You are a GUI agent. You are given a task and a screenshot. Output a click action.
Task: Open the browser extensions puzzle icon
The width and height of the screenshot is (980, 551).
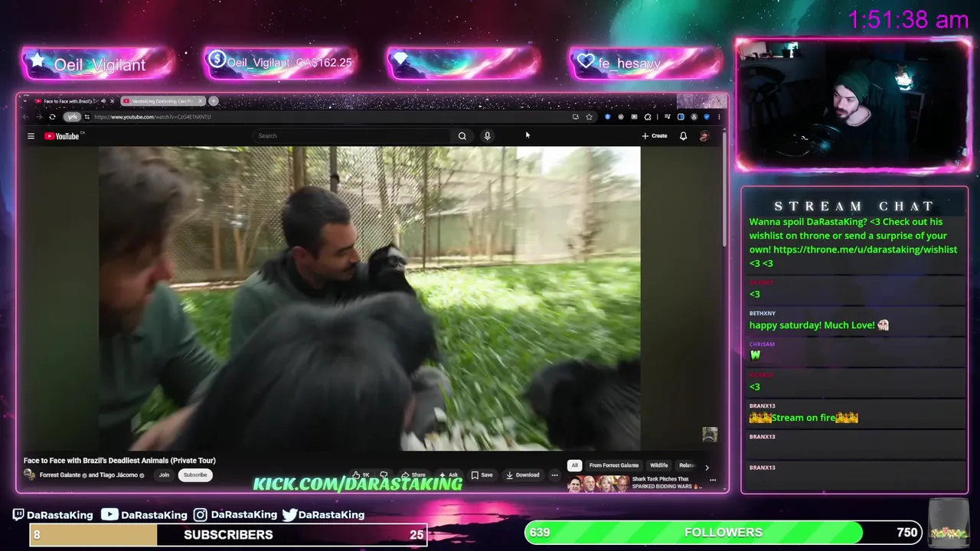tap(648, 117)
